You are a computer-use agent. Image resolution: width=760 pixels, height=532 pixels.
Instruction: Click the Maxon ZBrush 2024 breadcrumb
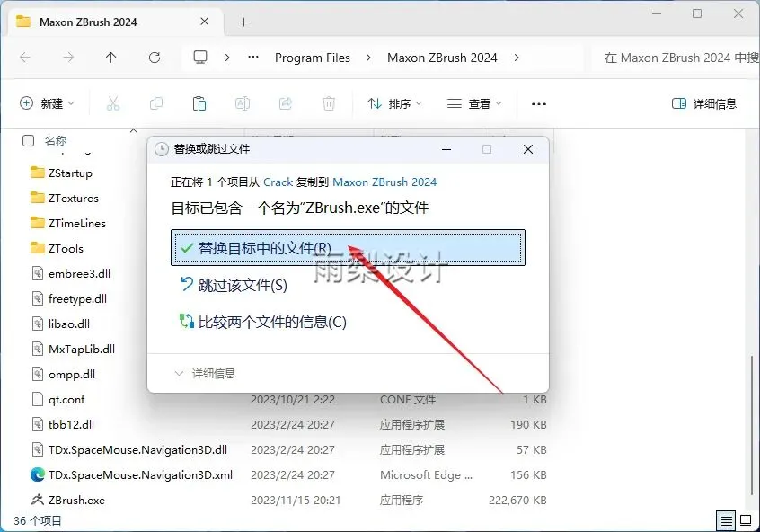click(442, 58)
